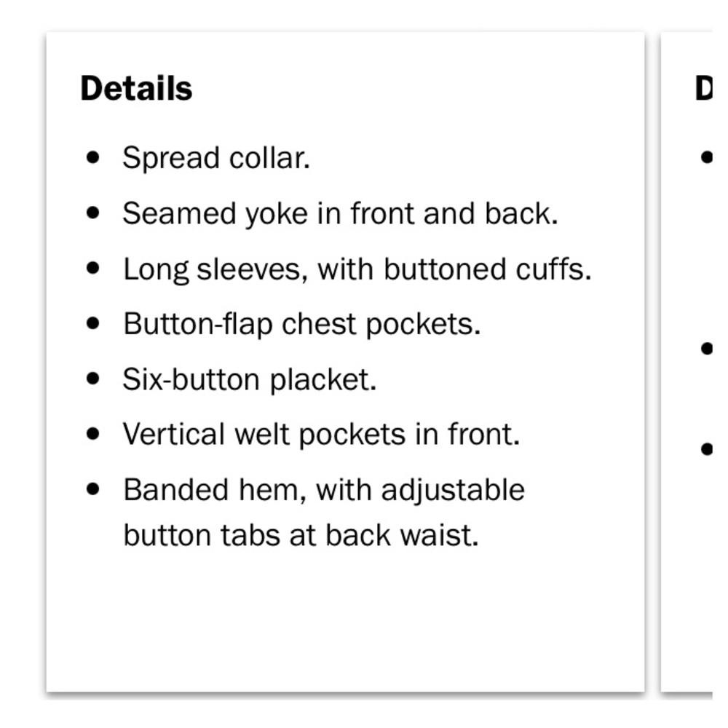Click the first bullet in the adjacent card
The height and width of the screenshot is (728, 728).
pyautogui.click(x=706, y=158)
